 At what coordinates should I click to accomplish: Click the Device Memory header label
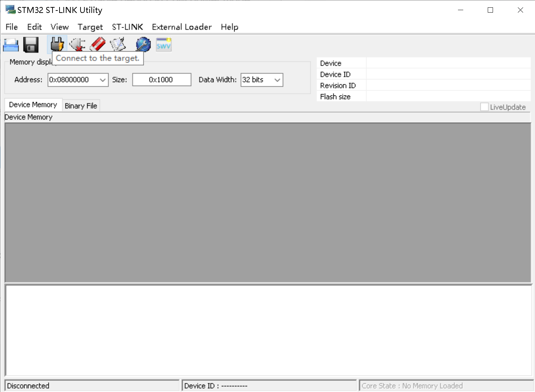(28, 117)
